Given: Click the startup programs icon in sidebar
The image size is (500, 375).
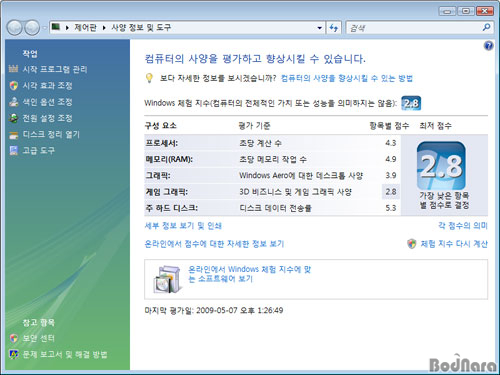Looking at the screenshot, I should coord(13,69).
